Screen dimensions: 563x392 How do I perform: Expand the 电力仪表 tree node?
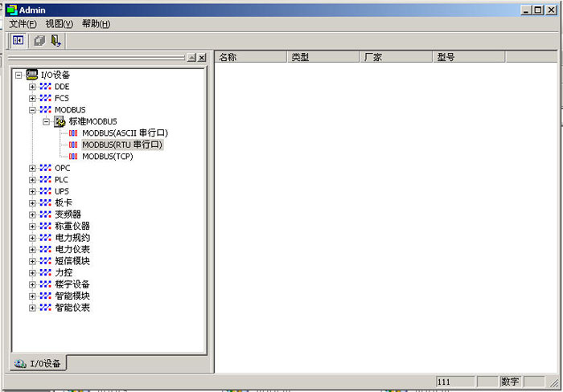[32, 250]
